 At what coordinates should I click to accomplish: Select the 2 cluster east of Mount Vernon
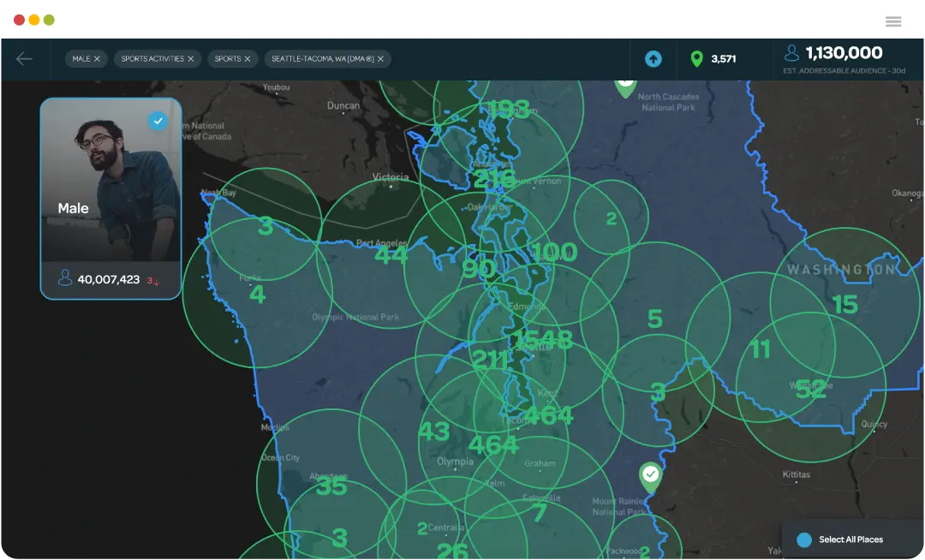612,218
